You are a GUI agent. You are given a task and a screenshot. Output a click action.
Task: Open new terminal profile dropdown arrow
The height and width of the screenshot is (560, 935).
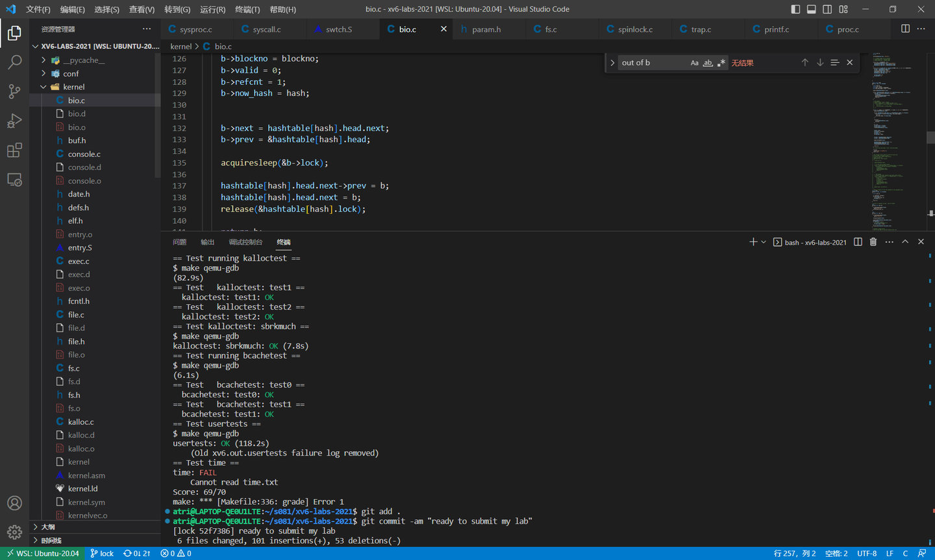764,242
